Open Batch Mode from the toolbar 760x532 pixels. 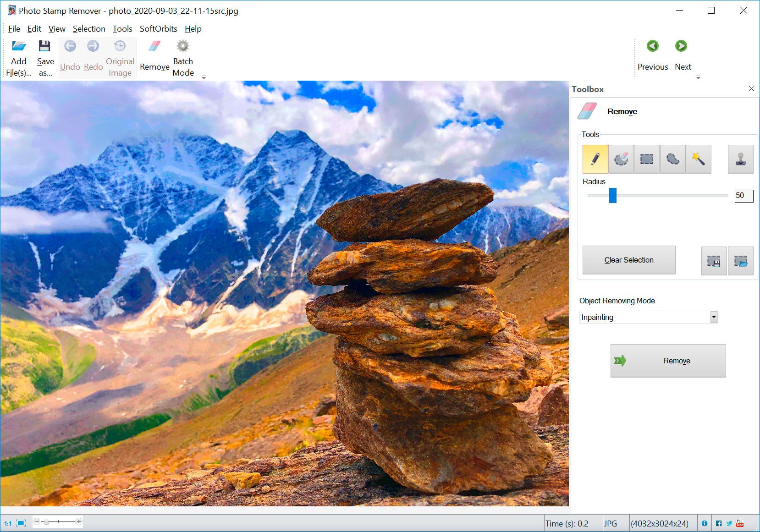pos(183,59)
